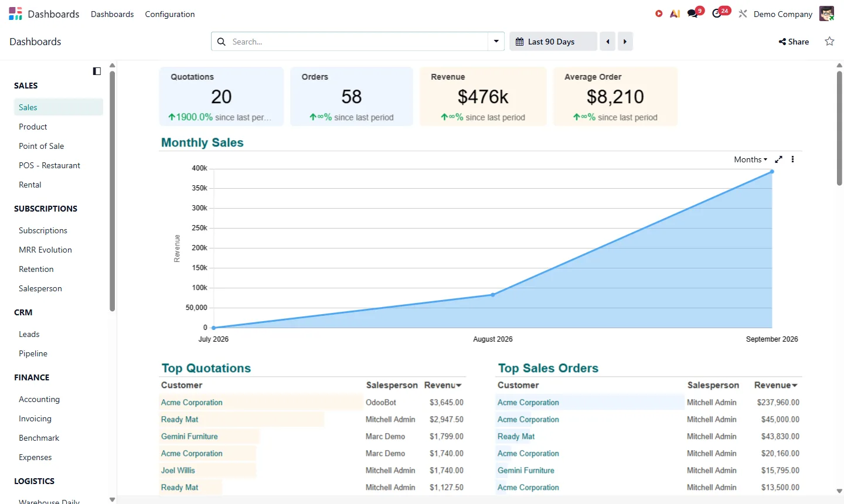This screenshot has height=504, width=844.
Task: Open the debug tools wrench icon
Action: 743,13
